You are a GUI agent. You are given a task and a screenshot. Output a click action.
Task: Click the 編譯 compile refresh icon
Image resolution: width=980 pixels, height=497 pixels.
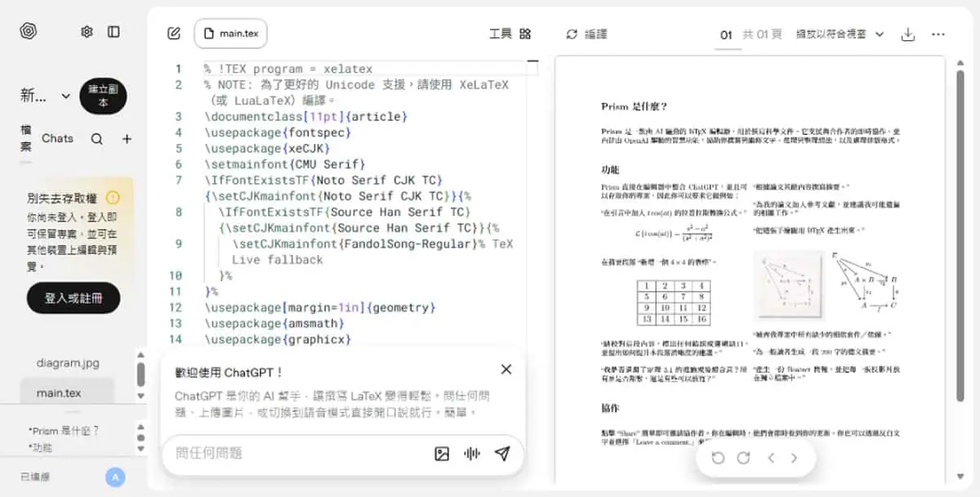[x=572, y=34]
